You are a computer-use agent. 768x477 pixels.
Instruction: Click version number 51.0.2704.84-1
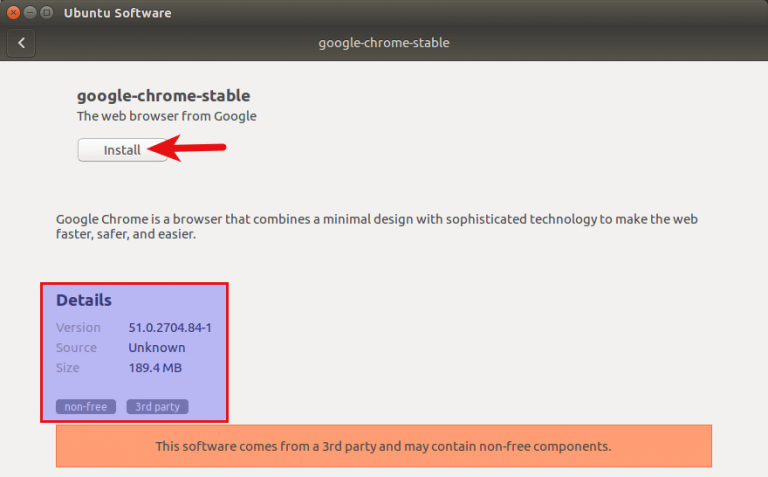(x=170, y=327)
